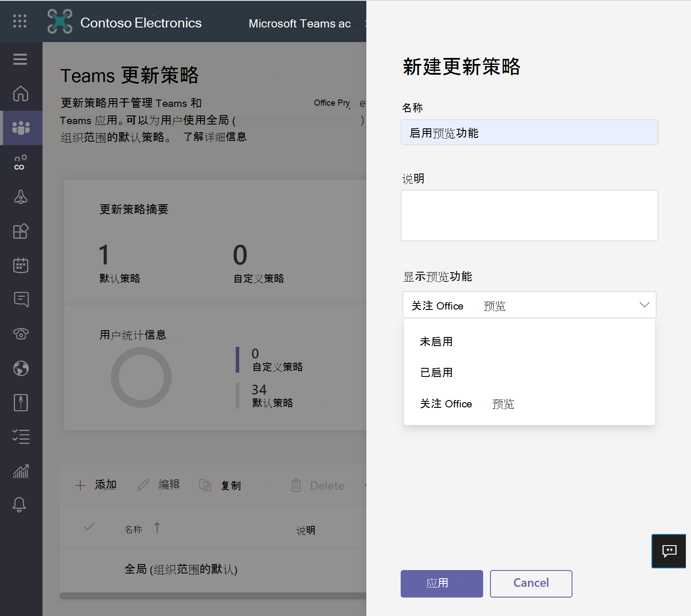Click the trash Delete icon
Image resolution: width=691 pixels, height=616 pixels.
296,485
